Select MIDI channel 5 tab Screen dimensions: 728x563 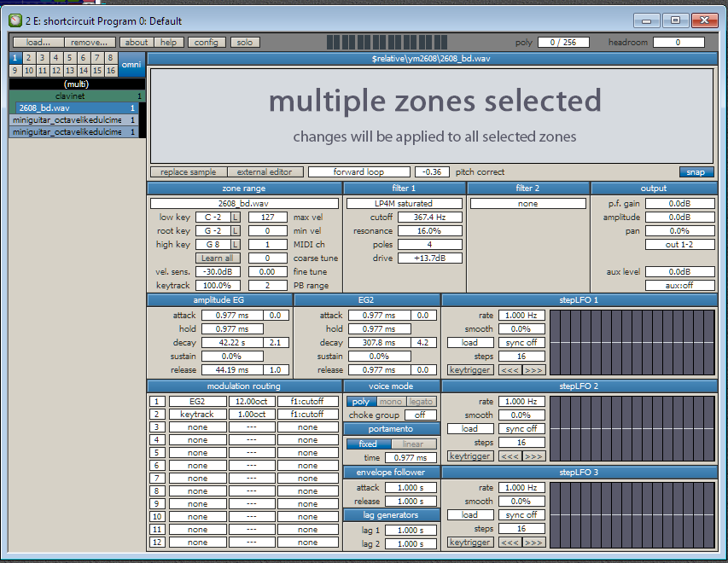[70, 57]
